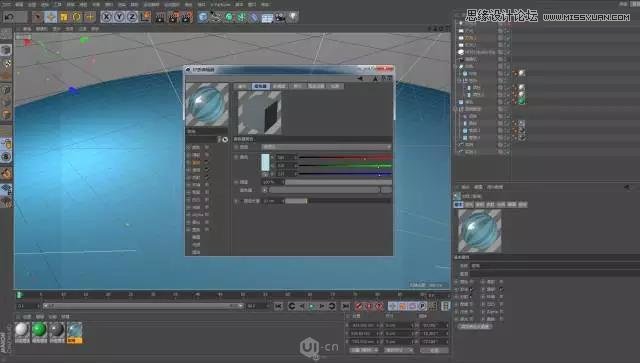The height and width of the screenshot is (363, 640).
Task: Click the blue Cube primitive icon
Action: (x=203, y=17)
